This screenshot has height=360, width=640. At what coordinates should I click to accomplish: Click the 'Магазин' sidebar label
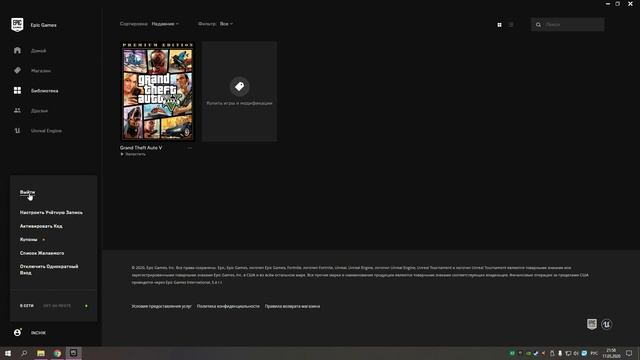click(41, 71)
